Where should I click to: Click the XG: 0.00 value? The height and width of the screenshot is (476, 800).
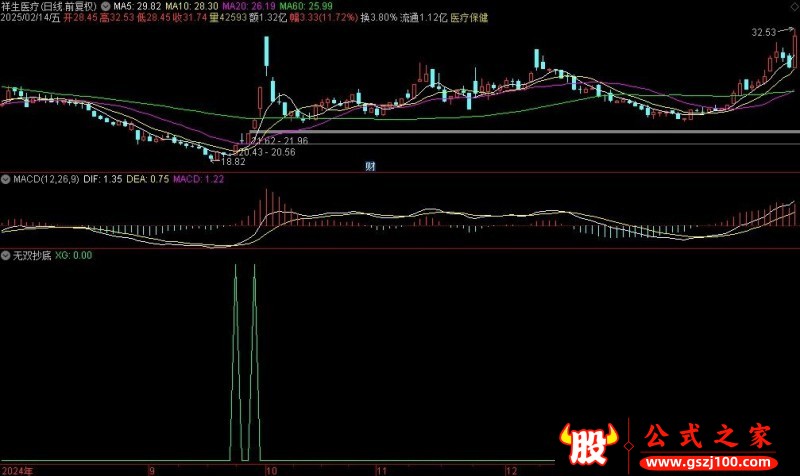(73, 255)
